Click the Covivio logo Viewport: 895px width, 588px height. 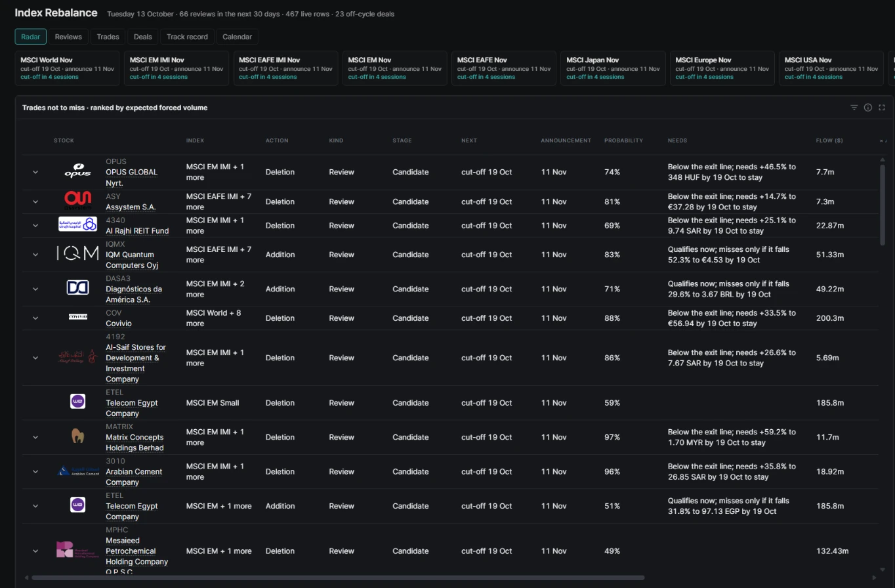point(77,318)
